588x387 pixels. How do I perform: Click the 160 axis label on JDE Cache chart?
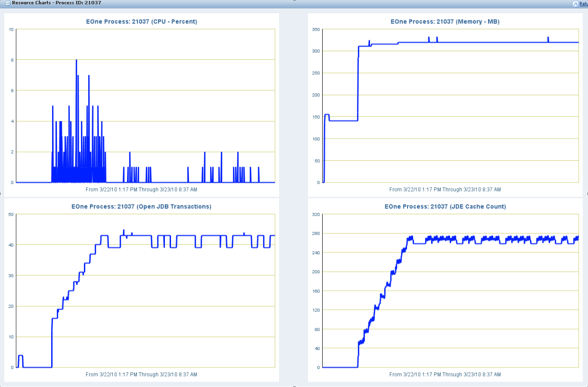click(x=315, y=291)
